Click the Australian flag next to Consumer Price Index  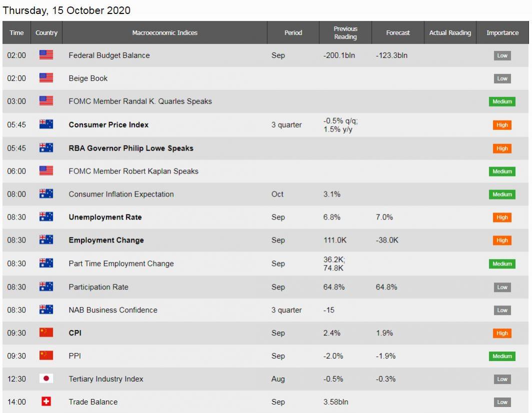[x=46, y=124]
